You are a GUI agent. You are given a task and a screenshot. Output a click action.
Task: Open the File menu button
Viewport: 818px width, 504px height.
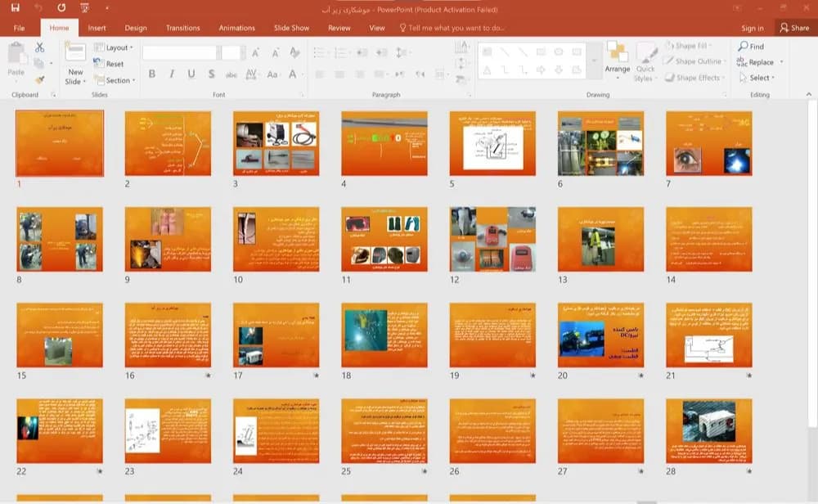click(x=20, y=28)
